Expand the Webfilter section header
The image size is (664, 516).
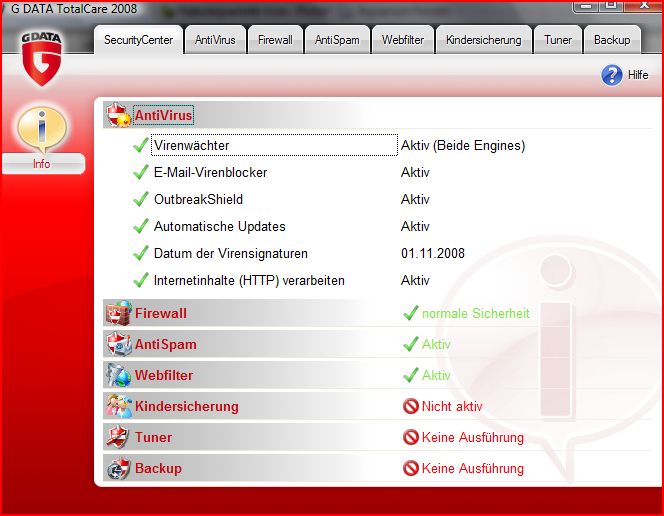[x=164, y=375]
